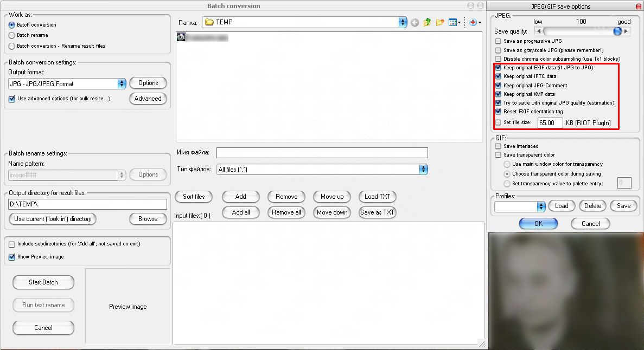
Task: Uncheck Keep original EXIF data
Action: coord(498,68)
